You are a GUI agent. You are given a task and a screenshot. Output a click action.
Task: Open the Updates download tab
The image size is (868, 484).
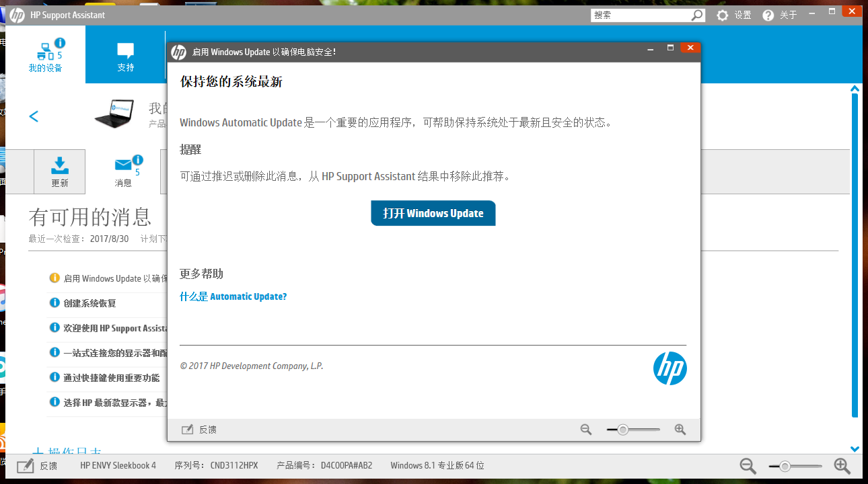tap(60, 171)
